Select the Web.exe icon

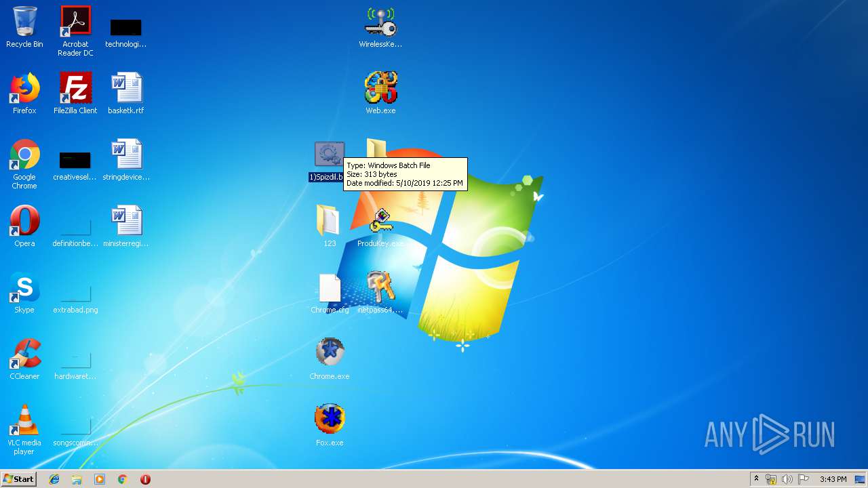click(x=380, y=94)
